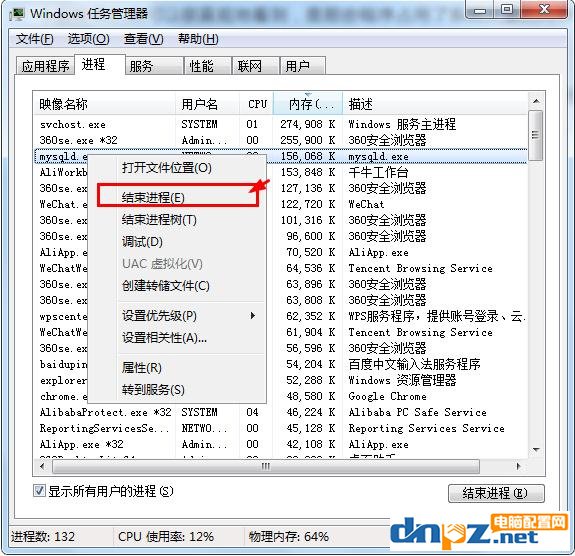Select mysqld.exe description cell

click(x=378, y=157)
